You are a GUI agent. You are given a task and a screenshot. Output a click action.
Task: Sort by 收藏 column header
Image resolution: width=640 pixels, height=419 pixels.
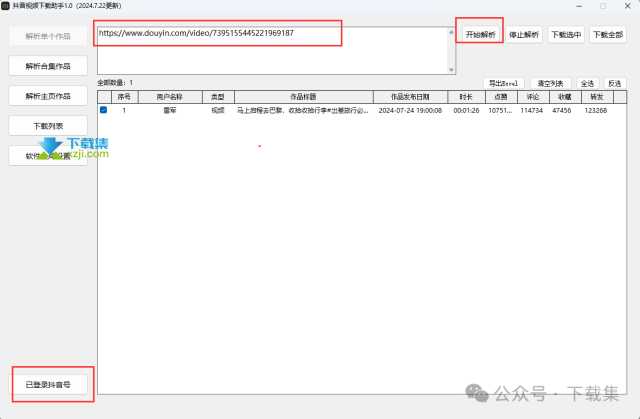[565, 97]
